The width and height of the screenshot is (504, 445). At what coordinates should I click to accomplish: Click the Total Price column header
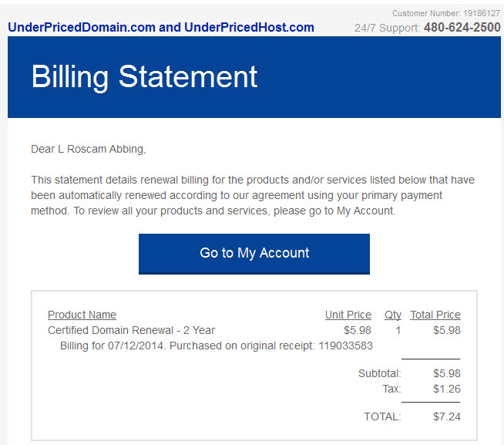(x=435, y=315)
